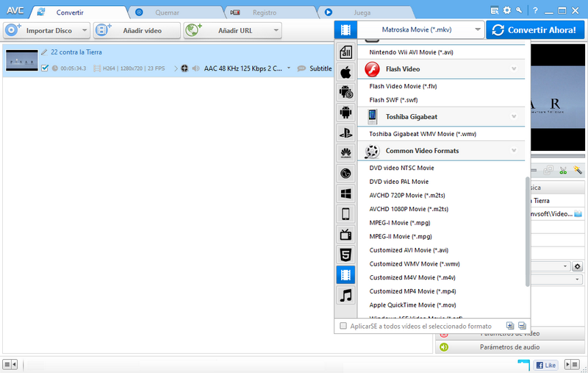Switch to the Quemar tab
Viewport: 588px width, 373px height.
click(x=176, y=13)
